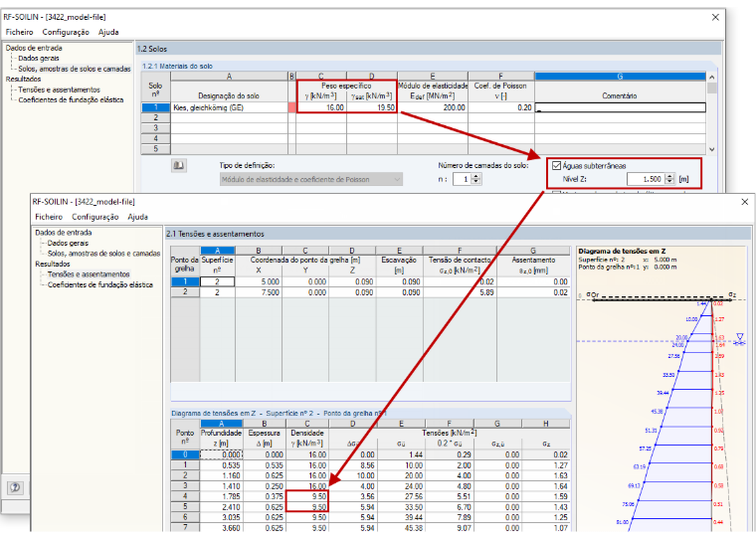Viewport: 756px width, 539px height.
Task: Close the back RF-SOILIN window
Action: 715,17
